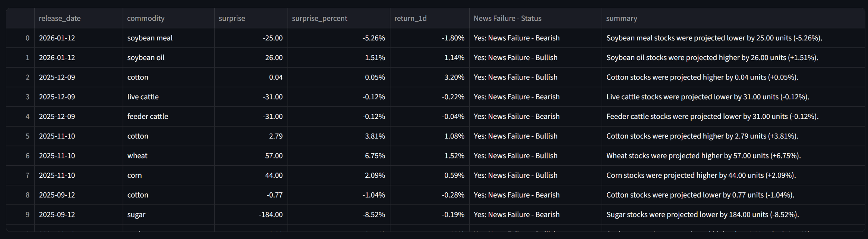Click the corn commodity cell

pyautogui.click(x=135, y=175)
